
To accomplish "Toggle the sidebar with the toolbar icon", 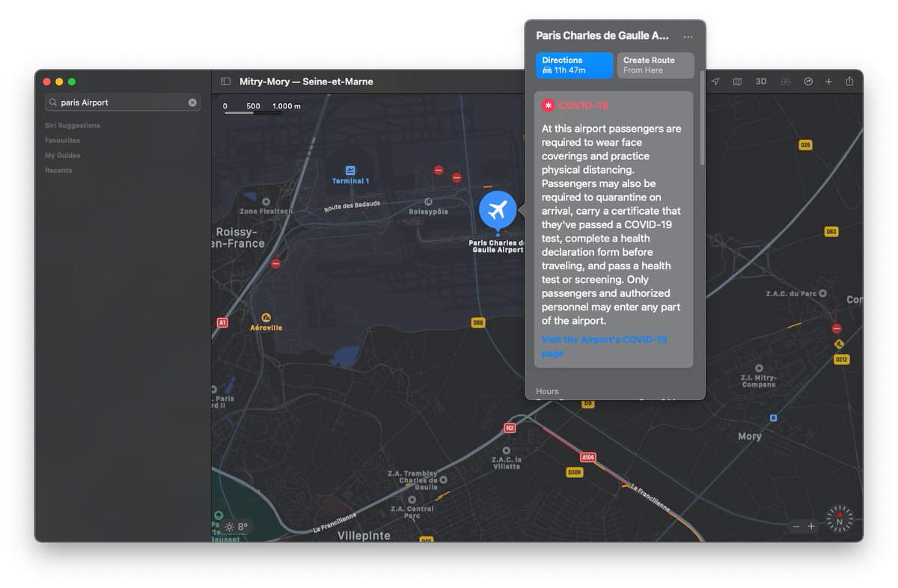I will [225, 82].
